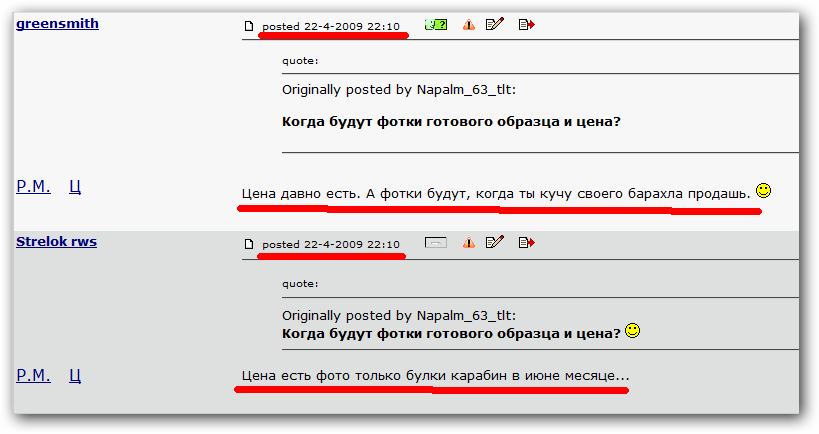Viewport: 819px width, 434px height.
Task: Open greensmith's user profile link
Action: 57,23
